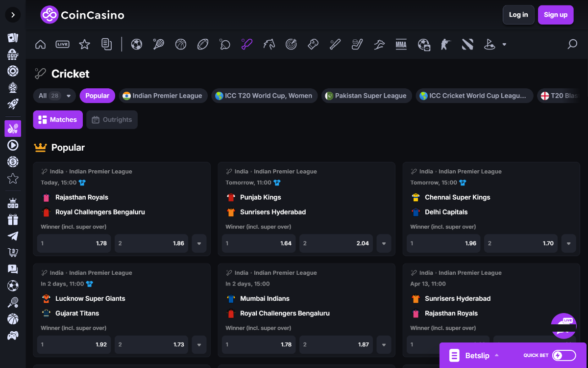Select the basketball sport icon in top bar
This screenshot has width=588, height=368.
[x=181, y=45]
